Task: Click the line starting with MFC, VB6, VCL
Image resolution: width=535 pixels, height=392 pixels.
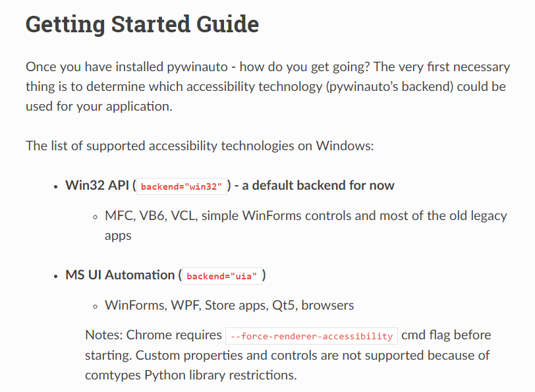Action: click(306, 216)
